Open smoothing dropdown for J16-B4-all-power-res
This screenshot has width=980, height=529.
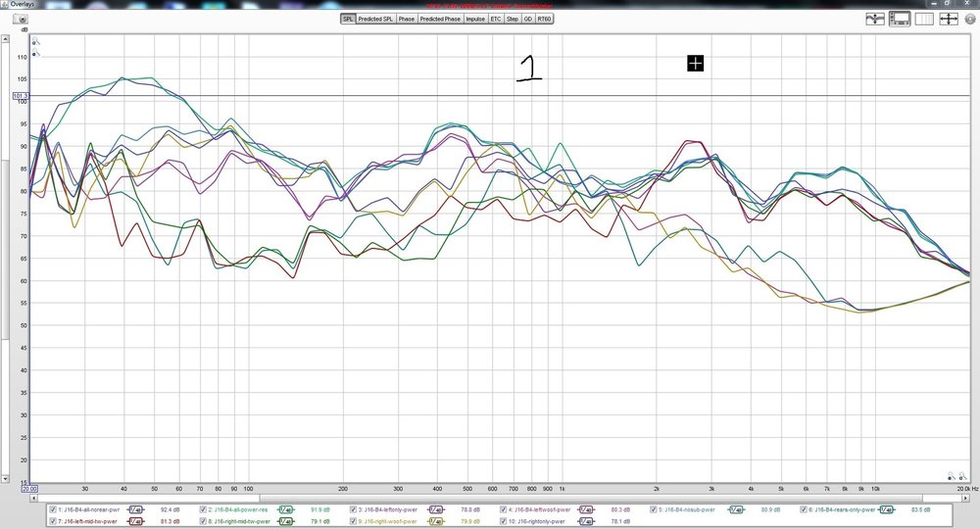[286, 509]
